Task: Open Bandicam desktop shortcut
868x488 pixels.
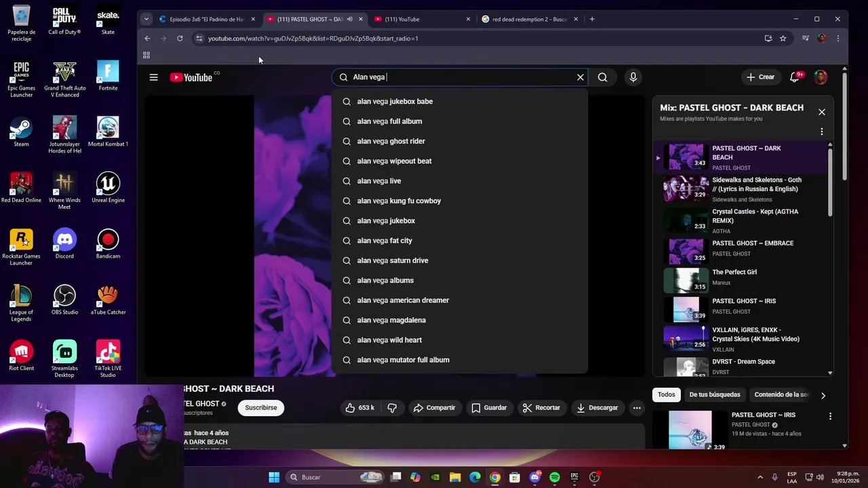Action: [108, 244]
